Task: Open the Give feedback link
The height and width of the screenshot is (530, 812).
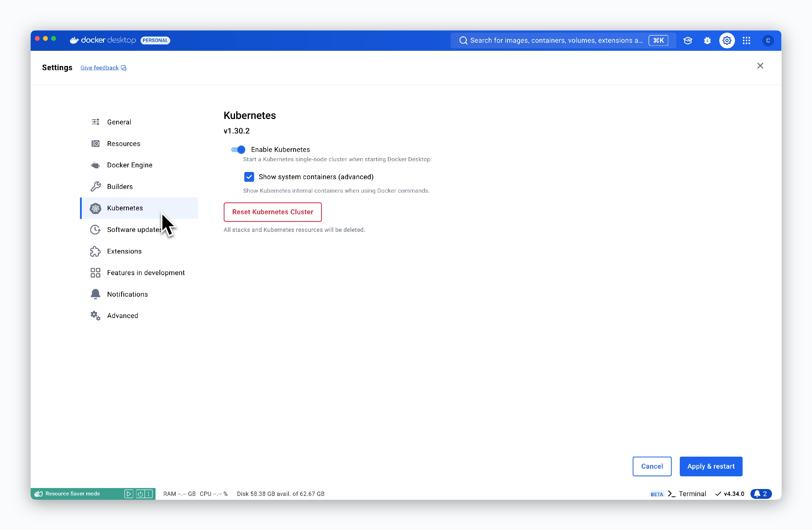Action: (100, 68)
